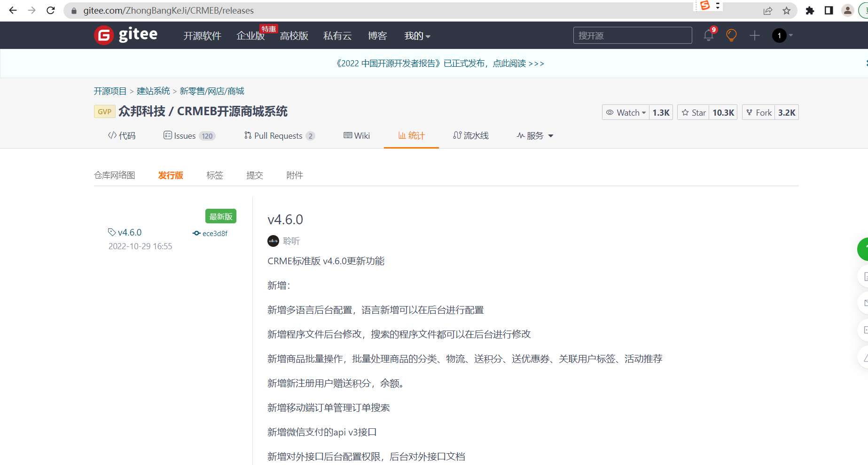Open 高校版 in top navigation
This screenshot has height=465, width=868.
coord(294,36)
